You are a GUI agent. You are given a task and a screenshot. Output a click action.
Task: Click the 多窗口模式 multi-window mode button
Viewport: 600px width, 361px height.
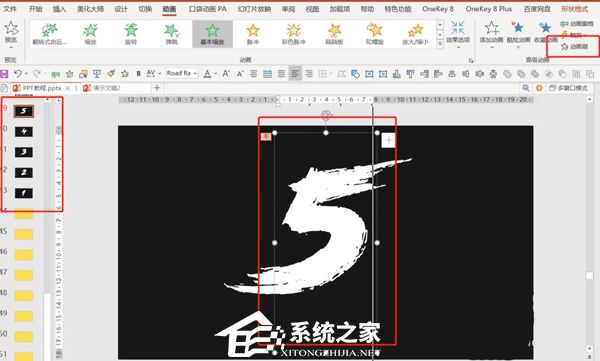[568, 88]
